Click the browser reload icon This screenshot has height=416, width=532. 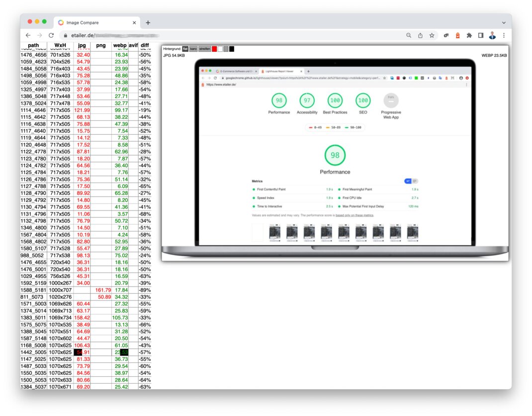click(51, 35)
